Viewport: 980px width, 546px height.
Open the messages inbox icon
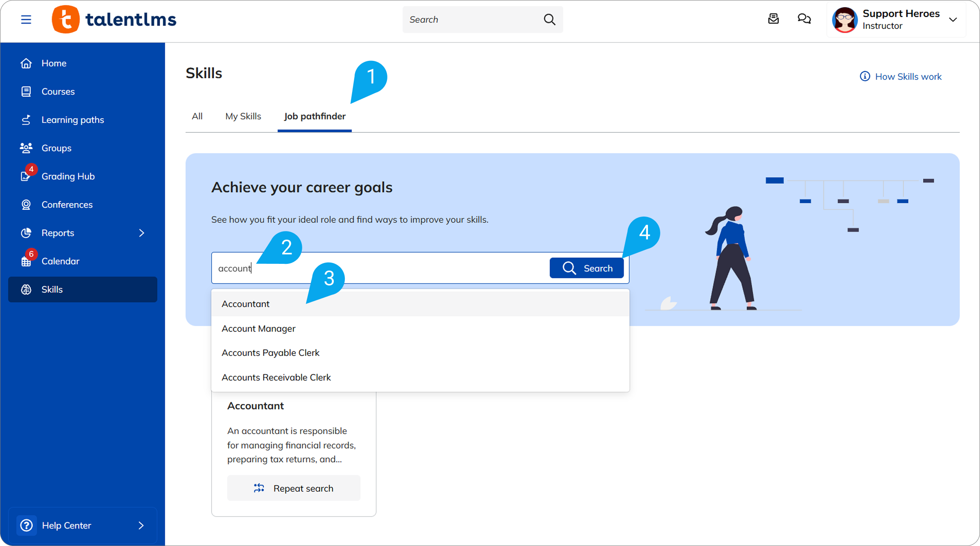click(773, 19)
